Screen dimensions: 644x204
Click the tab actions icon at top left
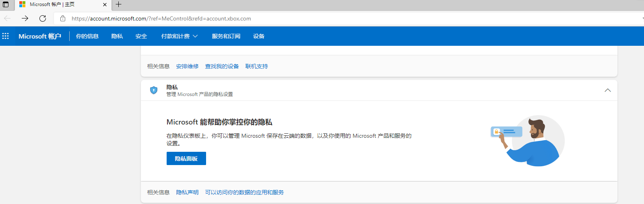click(x=6, y=4)
